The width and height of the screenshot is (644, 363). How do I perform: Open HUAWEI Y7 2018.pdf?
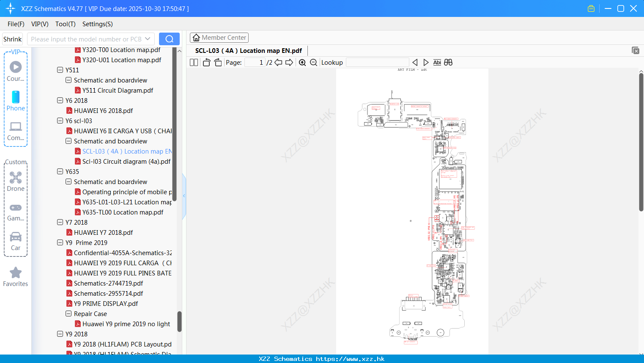click(x=103, y=232)
